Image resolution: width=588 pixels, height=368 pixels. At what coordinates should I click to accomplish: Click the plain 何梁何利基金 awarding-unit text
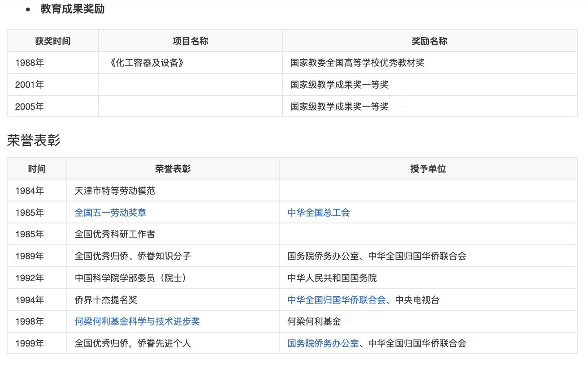314,321
